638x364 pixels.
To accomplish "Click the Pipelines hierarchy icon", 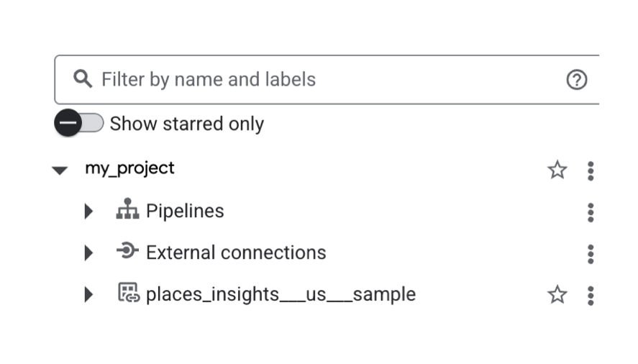I will point(127,210).
